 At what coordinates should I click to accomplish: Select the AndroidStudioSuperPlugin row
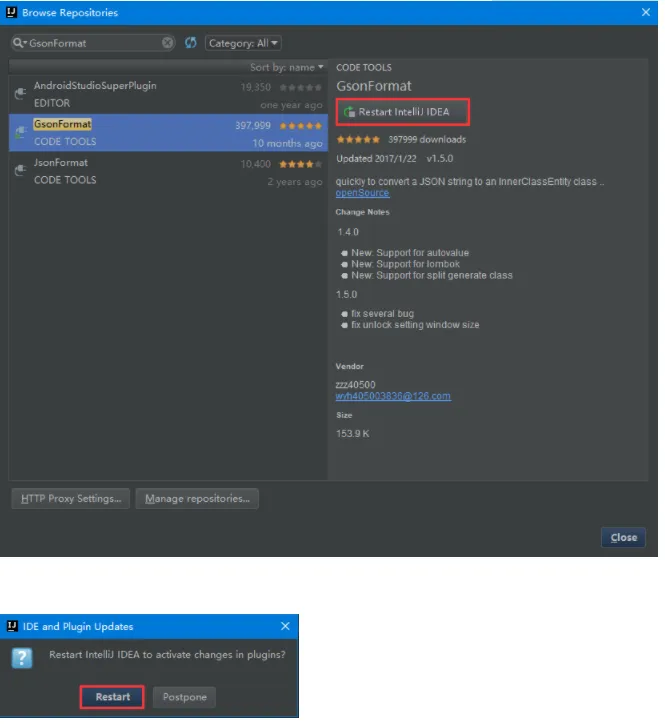click(168, 94)
